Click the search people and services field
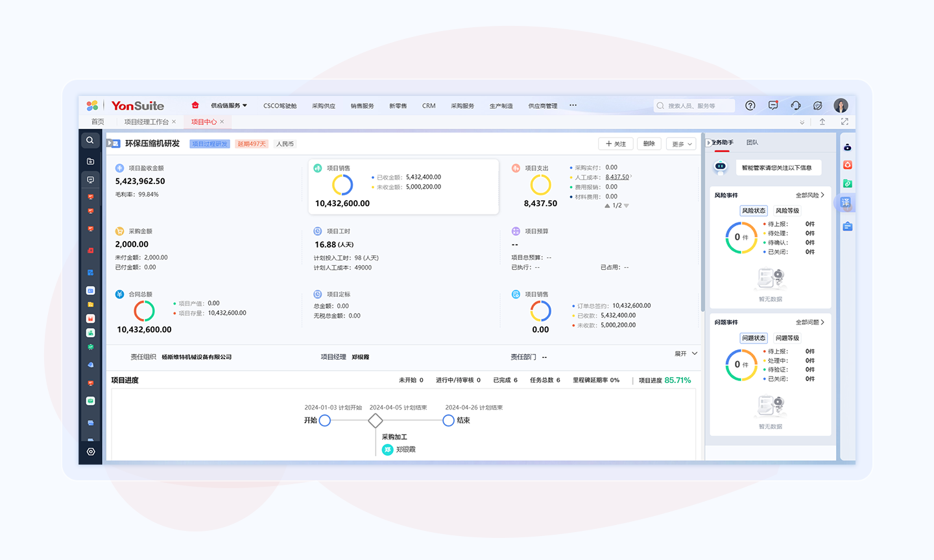This screenshot has height=560, width=934. pos(694,106)
